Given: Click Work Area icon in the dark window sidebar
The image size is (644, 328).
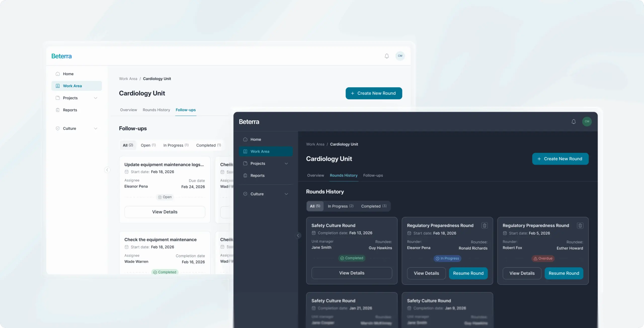Looking at the screenshot, I should pyautogui.click(x=245, y=151).
